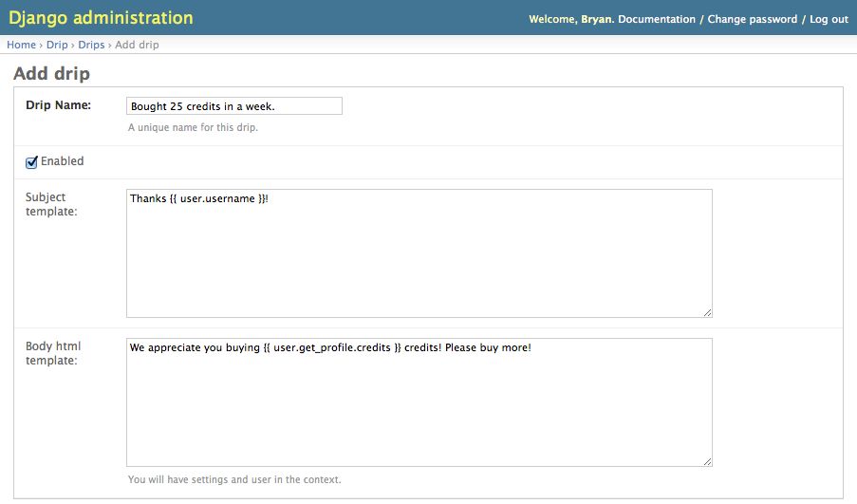
Task: Open the Change password link
Action: tap(752, 19)
